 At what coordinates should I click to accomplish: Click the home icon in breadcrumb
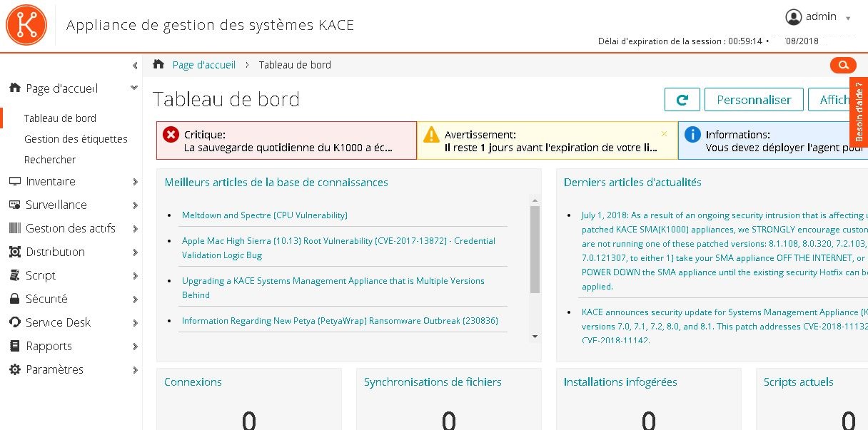[158, 64]
